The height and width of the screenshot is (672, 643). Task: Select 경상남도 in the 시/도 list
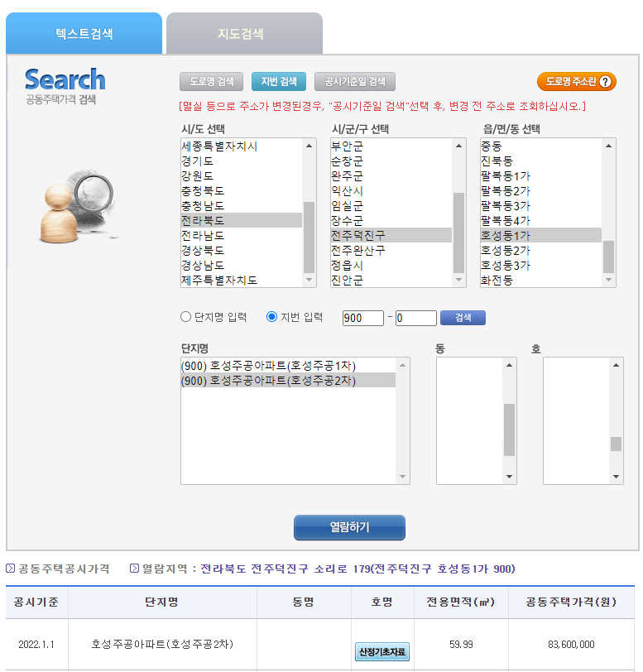coord(242,266)
